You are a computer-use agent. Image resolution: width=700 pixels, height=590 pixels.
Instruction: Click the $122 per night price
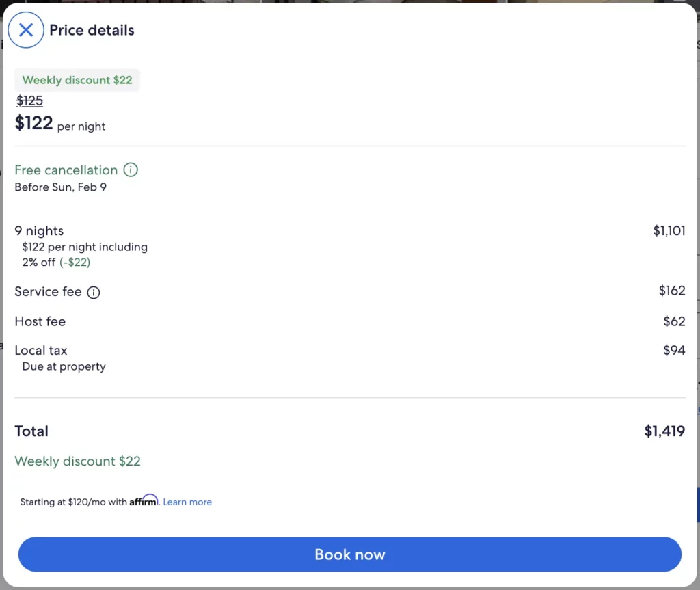34,124
